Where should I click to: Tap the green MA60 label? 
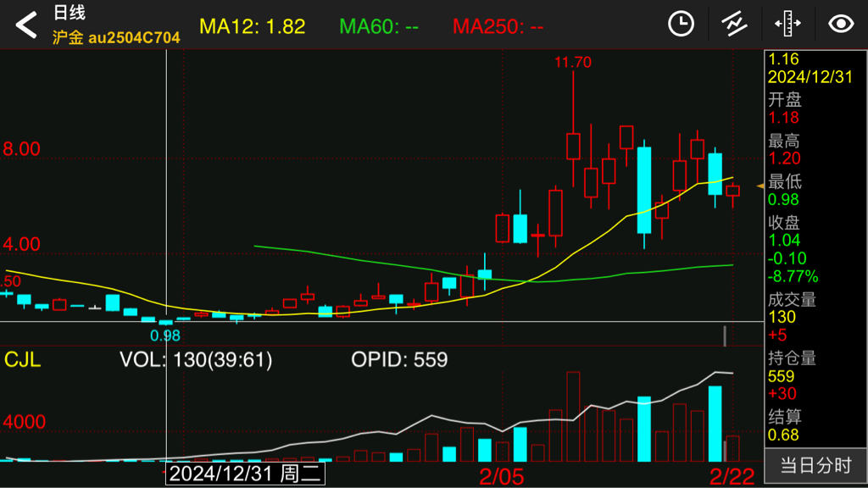tap(379, 26)
